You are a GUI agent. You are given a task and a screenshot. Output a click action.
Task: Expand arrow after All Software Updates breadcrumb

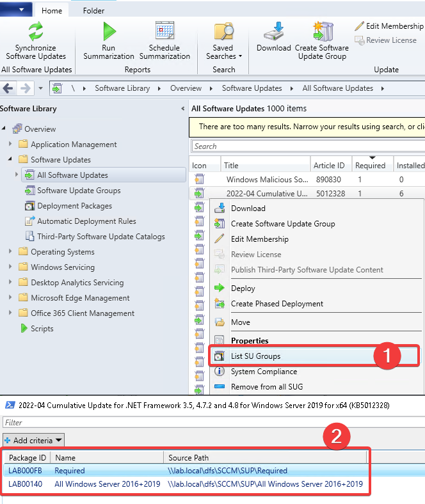coord(383,88)
